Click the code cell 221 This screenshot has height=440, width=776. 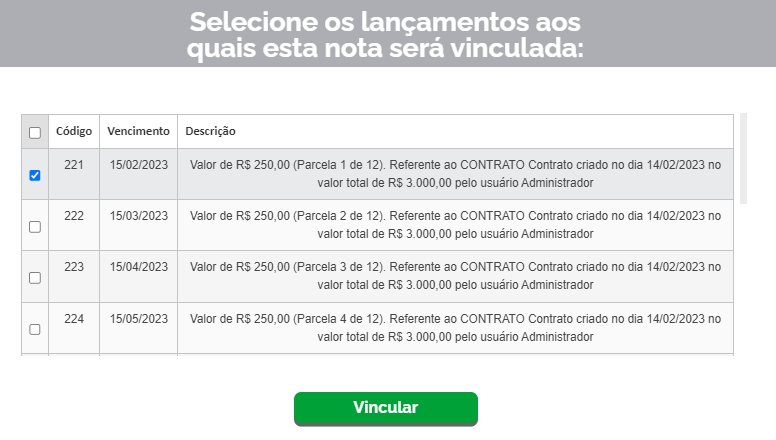tap(74, 164)
